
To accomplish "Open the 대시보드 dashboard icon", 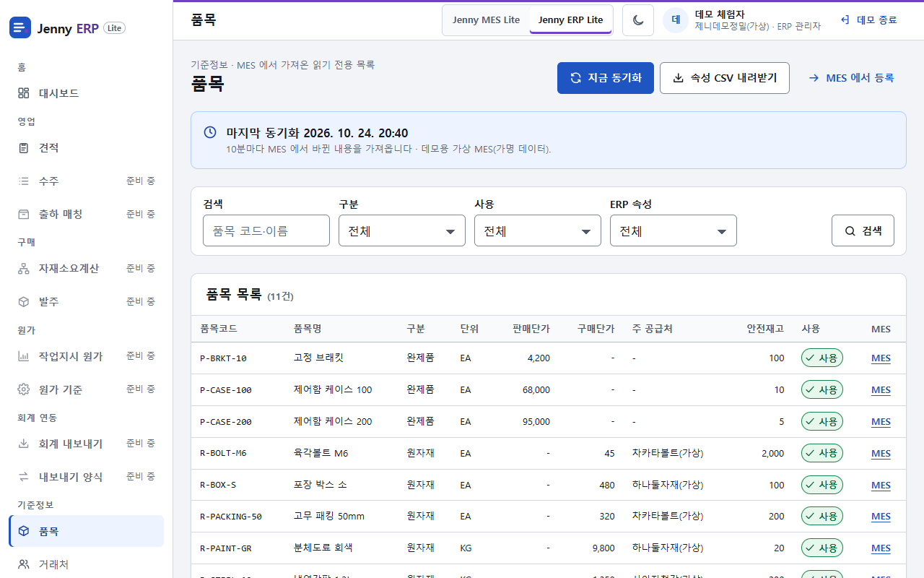I will (x=24, y=93).
